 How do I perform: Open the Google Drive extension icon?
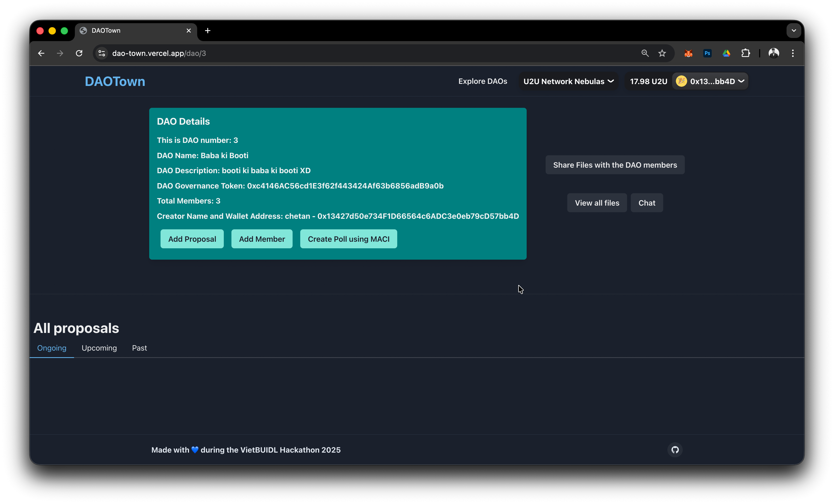click(x=726, y=53)
